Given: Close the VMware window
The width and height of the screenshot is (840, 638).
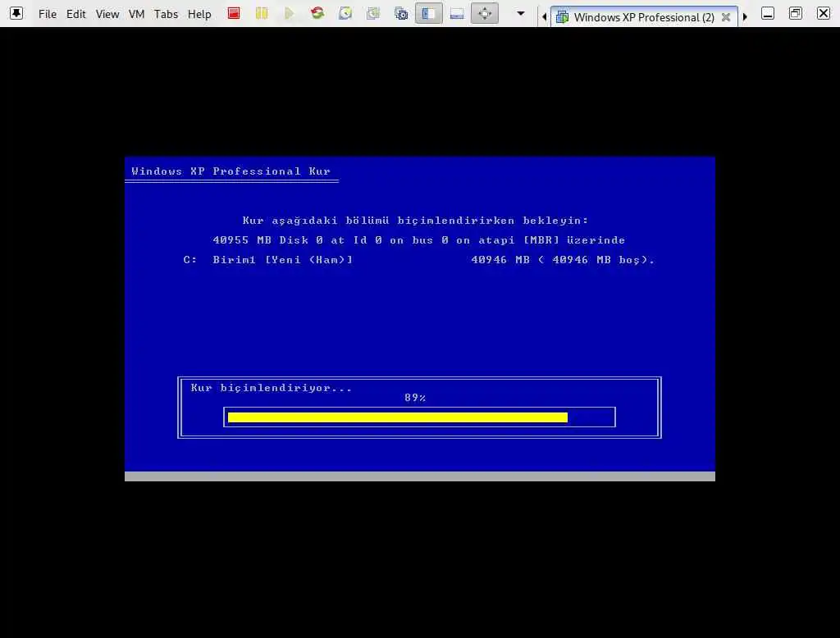Looking at the screenshot, I should [824, 13].
